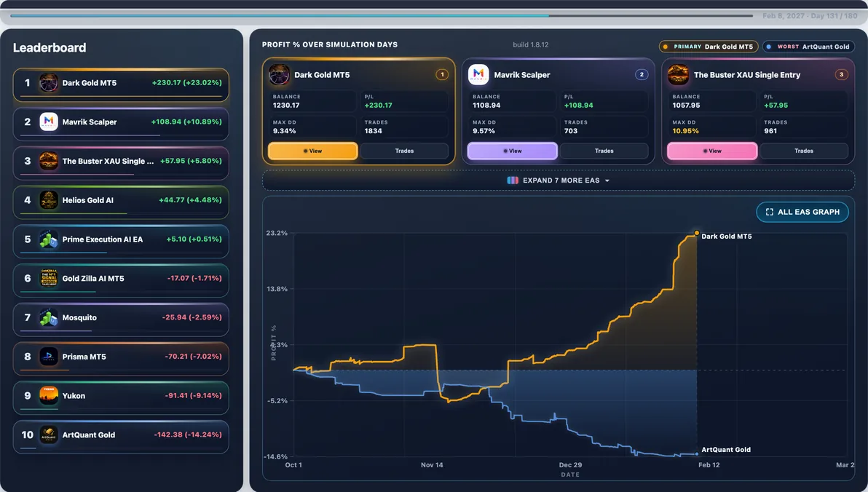Click the Trades 961 value
868x492 pixels.
point(770,131)
